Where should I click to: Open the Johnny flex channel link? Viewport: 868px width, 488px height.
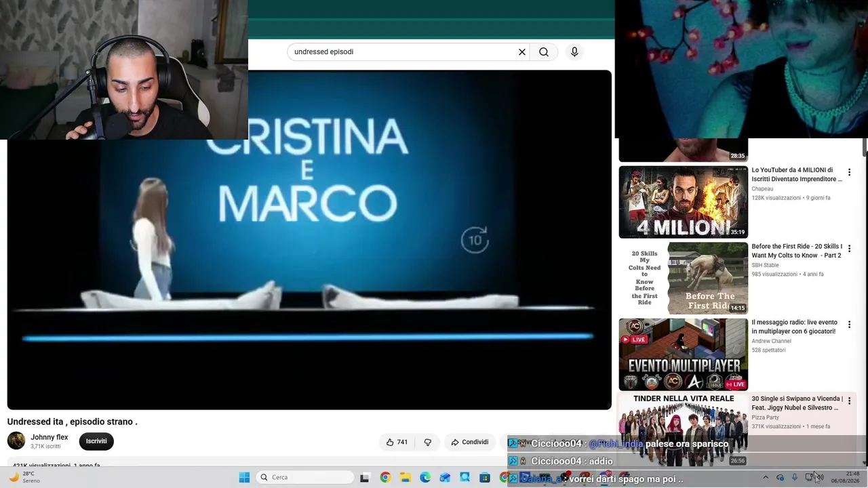[x=50, y=437]
